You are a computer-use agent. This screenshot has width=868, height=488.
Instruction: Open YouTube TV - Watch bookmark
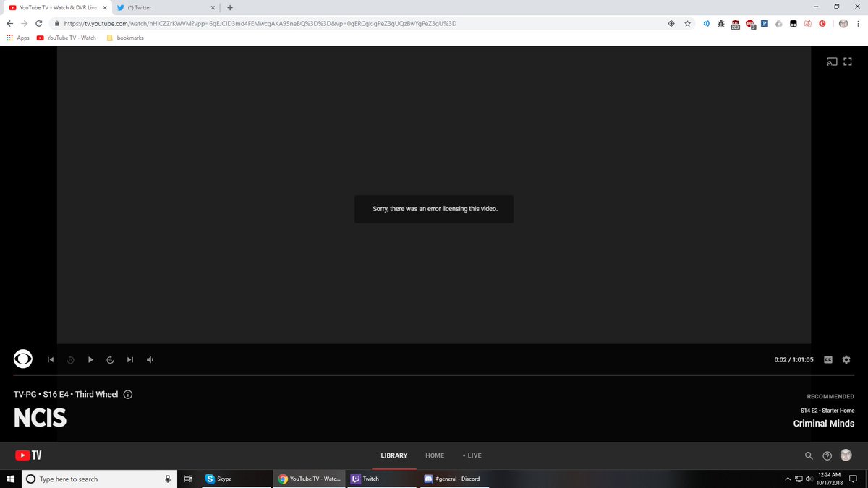[x=67, y=38]
